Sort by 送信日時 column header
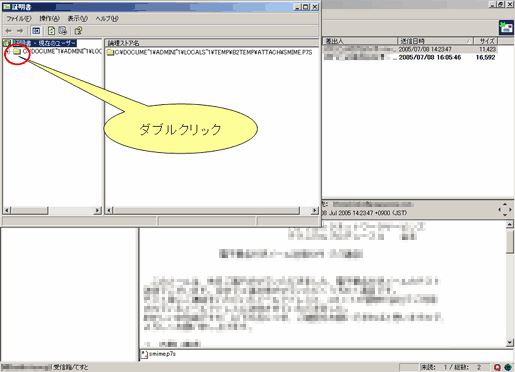 [435, 41]
